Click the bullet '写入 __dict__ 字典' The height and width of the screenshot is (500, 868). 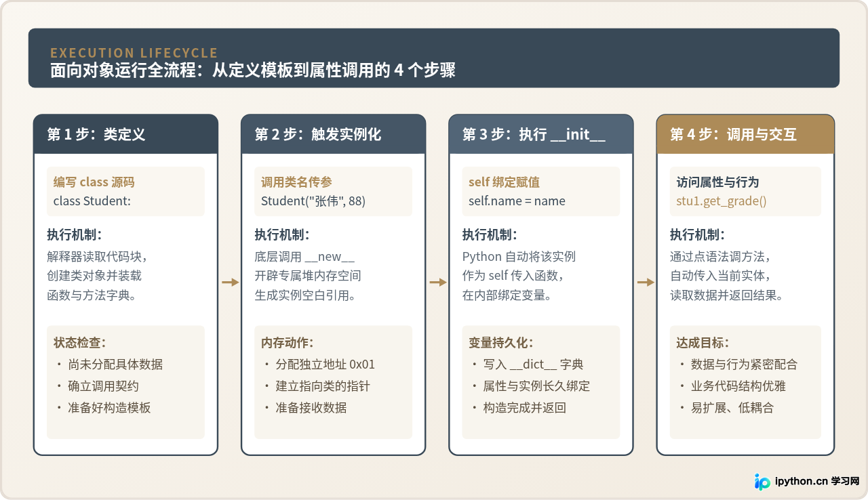(x=534, y=364)
